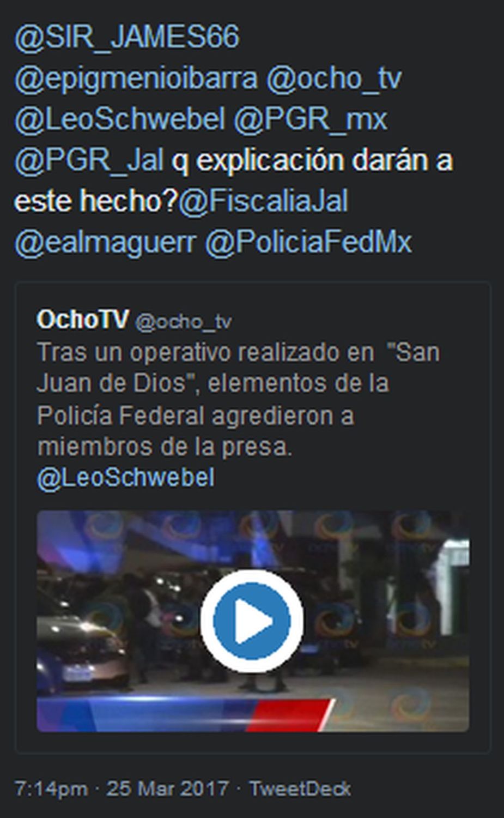Open @LeoSchwebel mention in main tweet

[x=119, y=119]
